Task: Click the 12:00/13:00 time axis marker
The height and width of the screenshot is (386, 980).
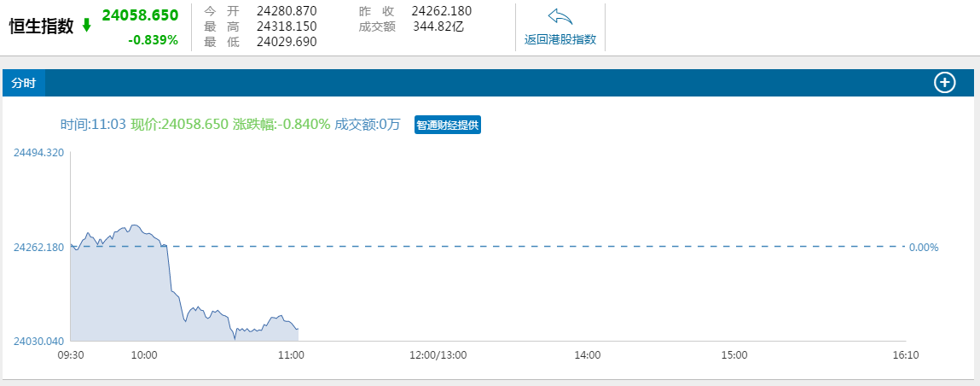Action: click(440, 354)
